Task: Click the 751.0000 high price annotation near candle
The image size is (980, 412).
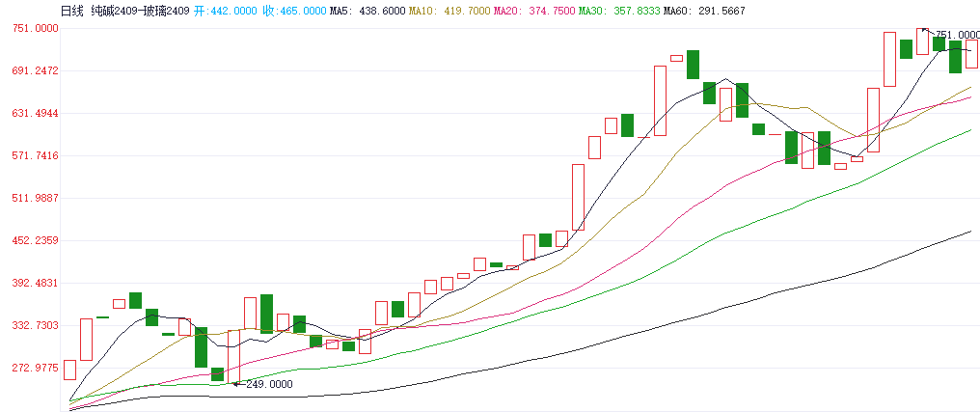Action: point(958,35)
